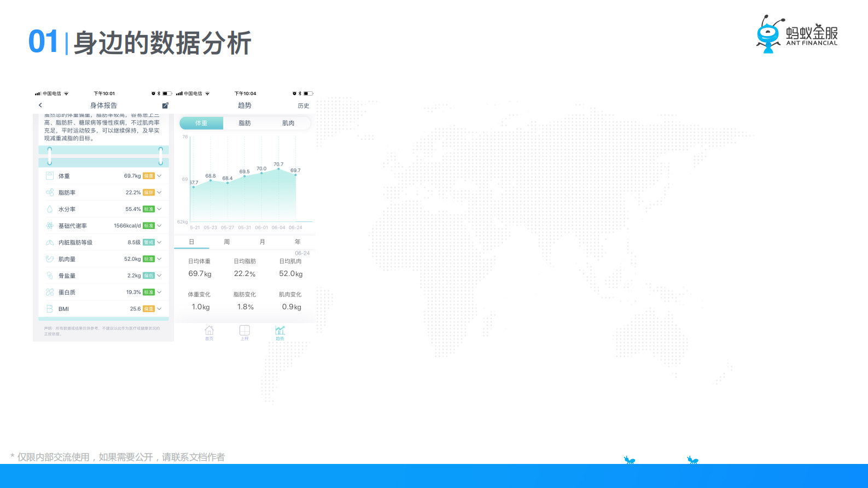The image size is (868, 488).
Task: Tap battery icon in the 下午10:04 status bar
Action: pos(308,93)
